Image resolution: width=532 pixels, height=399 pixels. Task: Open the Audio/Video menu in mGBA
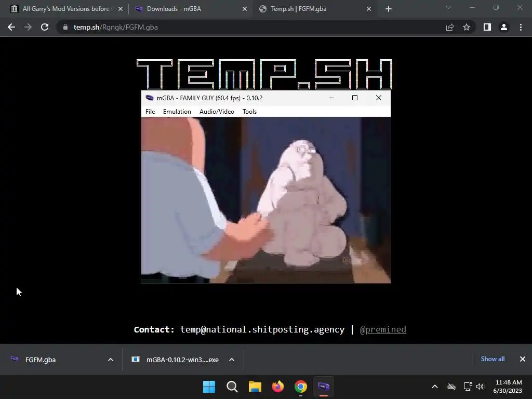click(217, 112)
